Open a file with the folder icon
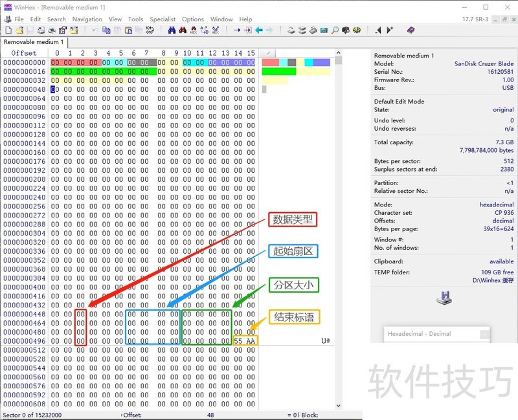The width and height of the screenshot is (518, 420). click(x=19, y=30)
